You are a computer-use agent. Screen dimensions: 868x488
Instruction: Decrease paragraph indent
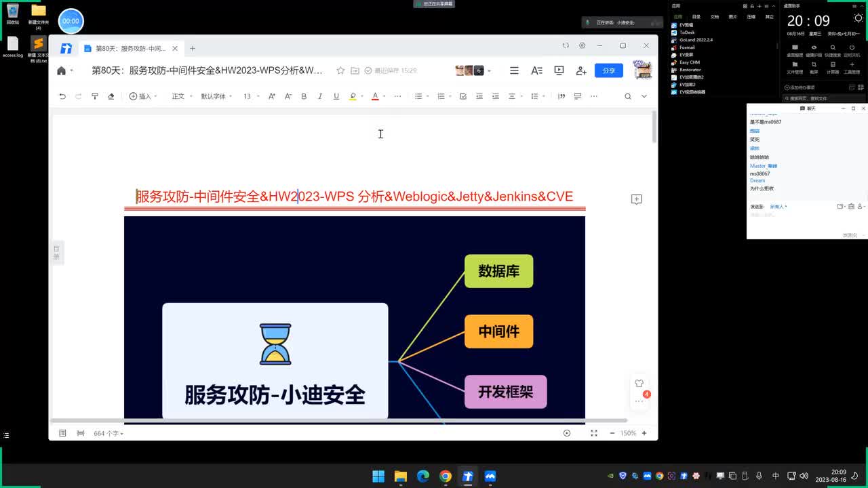479,96
